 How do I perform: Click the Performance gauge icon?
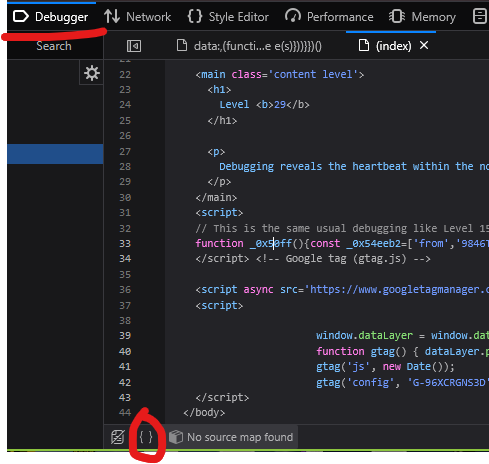pyautogui.click(x=293, y=16)
